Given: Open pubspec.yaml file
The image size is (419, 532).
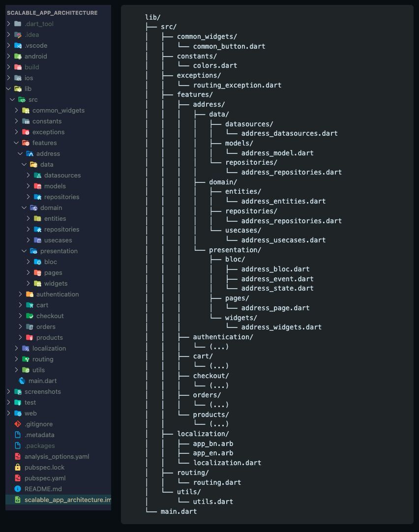Looking at the screenshot, I should click(45, 478).
